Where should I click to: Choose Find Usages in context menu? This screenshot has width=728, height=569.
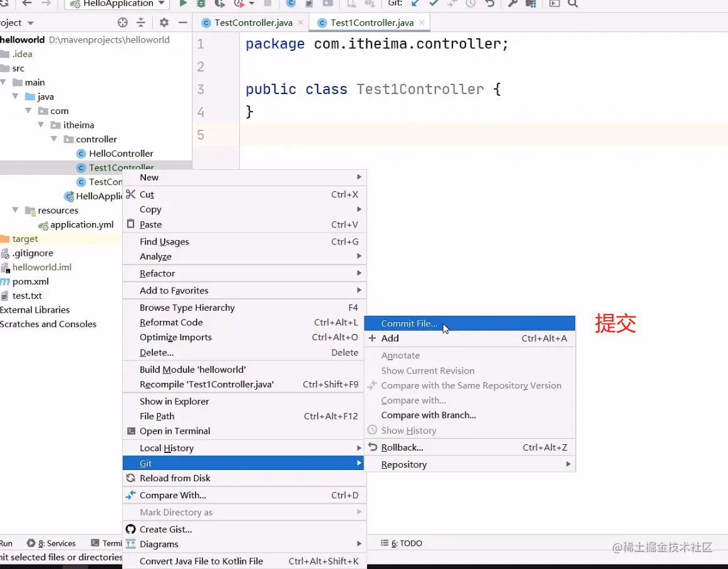click(244, 241)
